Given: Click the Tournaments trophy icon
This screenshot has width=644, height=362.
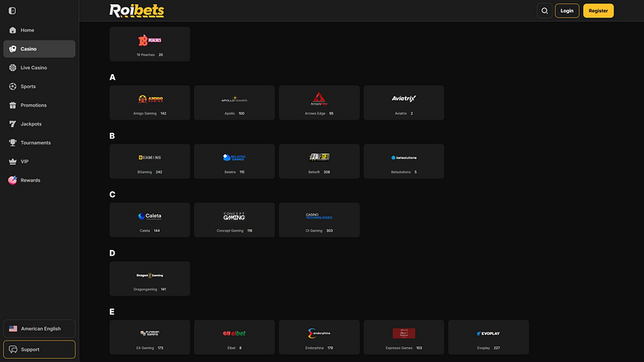Looking at the screenshot, I should [12, 143].
